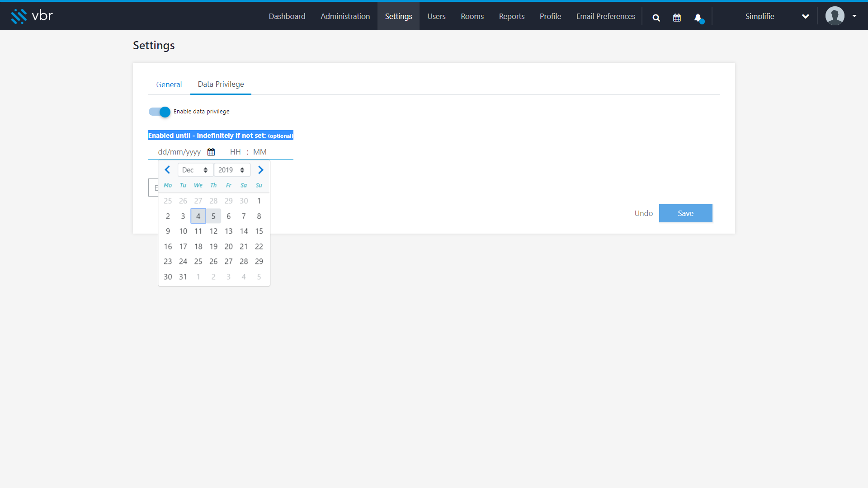The height and width of the screenshot is (488, 868).
Task: Open the calendar icon in navbar
Action: click(x=677, y=18)
